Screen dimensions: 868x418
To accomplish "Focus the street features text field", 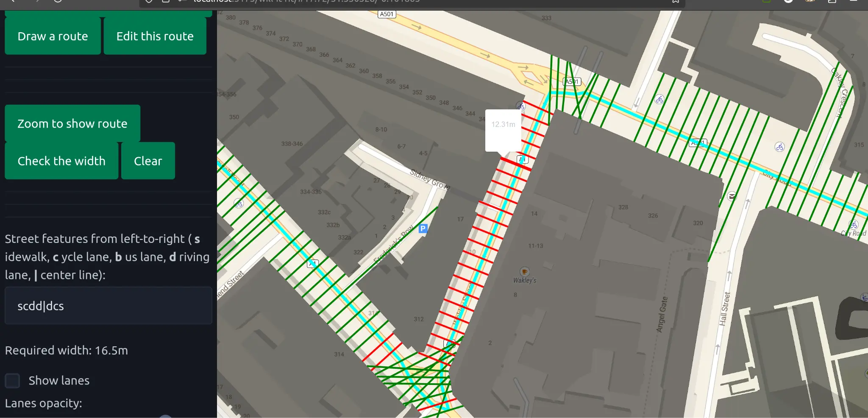I will [108, 306].
